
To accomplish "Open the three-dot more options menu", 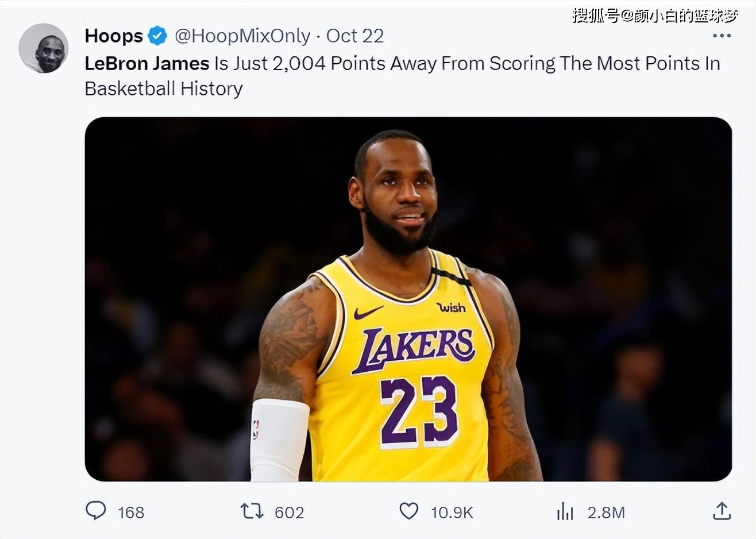I will pyautogui.click(x=722, y=36).
